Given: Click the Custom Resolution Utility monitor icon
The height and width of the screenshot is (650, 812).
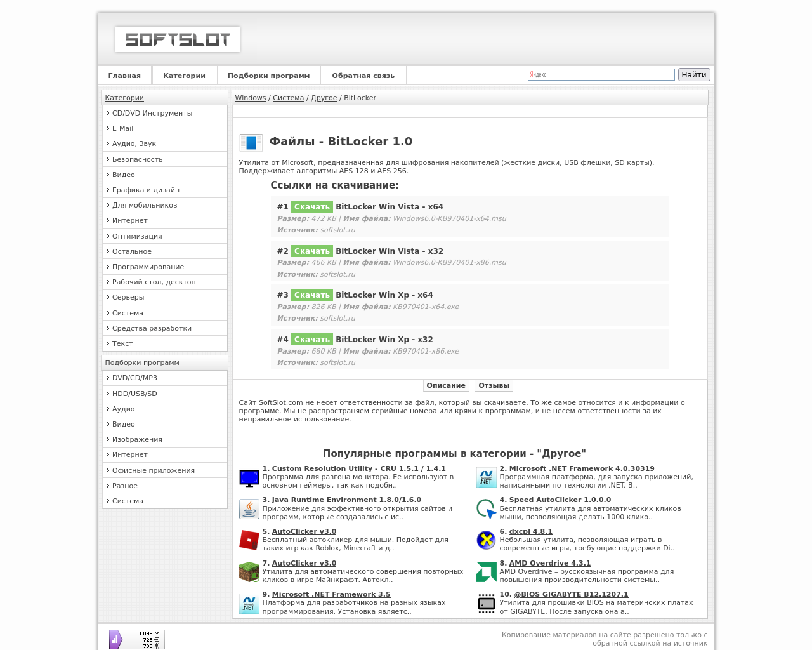Looking at the screenshot, I should [x=249, y=478].
